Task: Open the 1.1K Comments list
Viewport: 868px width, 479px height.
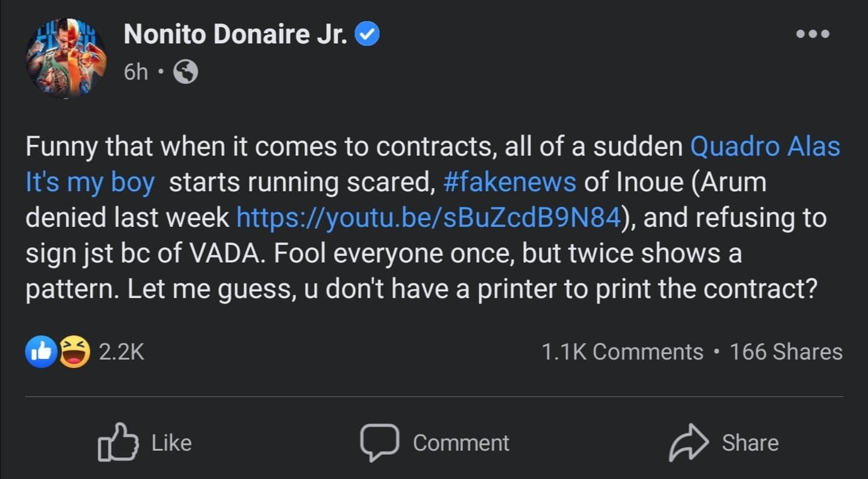Action: (x=622, y=352)
